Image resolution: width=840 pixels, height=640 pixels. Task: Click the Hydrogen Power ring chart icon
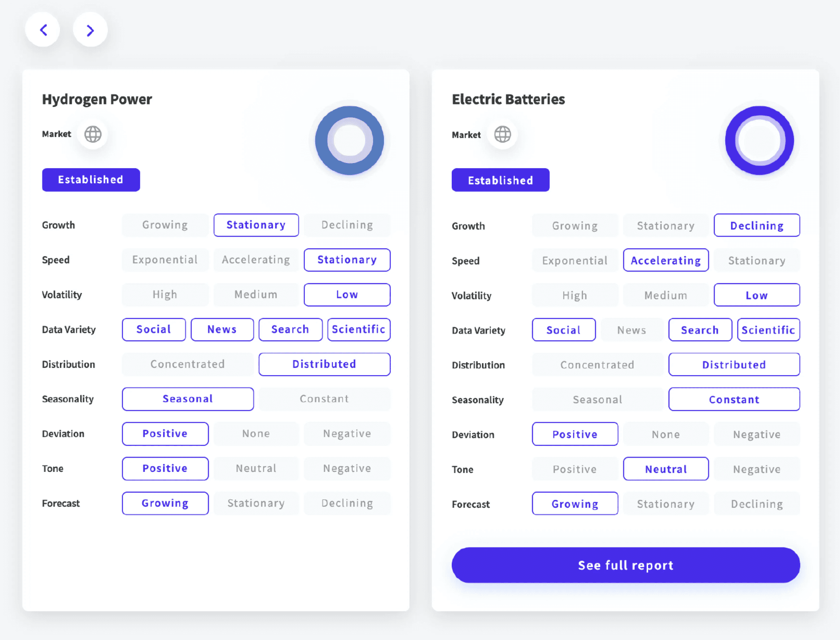(x=349, y=141)
